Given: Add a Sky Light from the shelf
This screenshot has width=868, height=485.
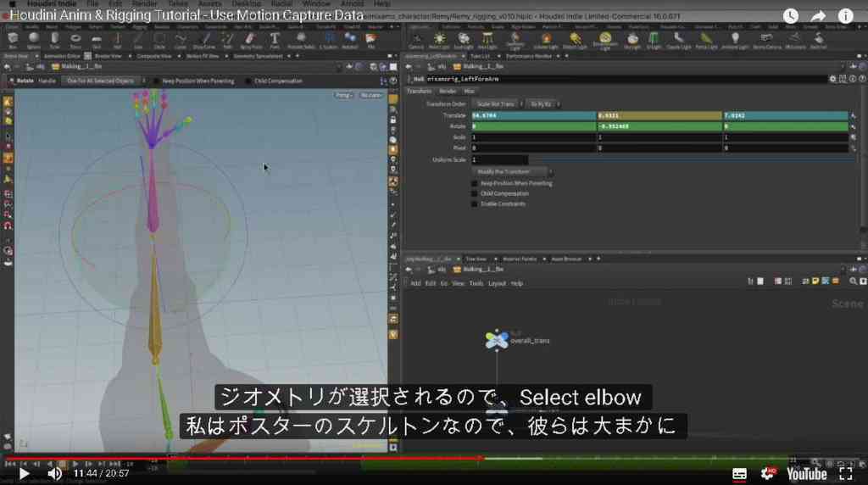Looking at the screenshot, I should (632, 40).
